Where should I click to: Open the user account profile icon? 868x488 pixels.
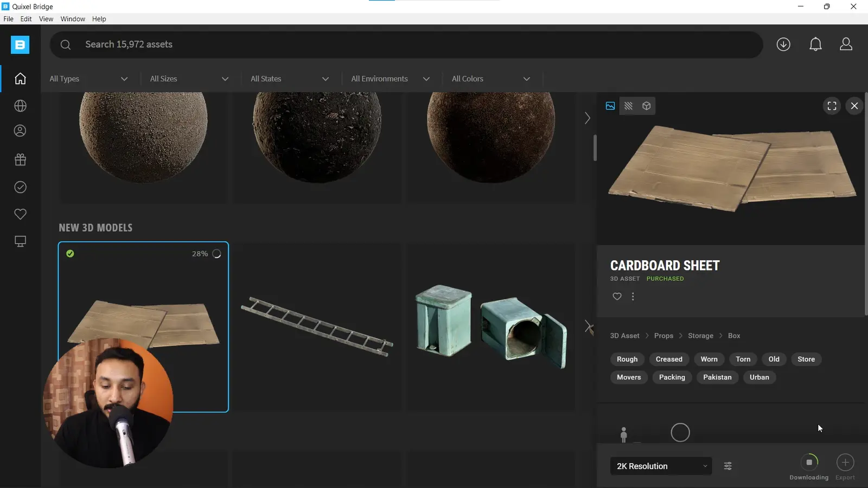click(846, 44)
